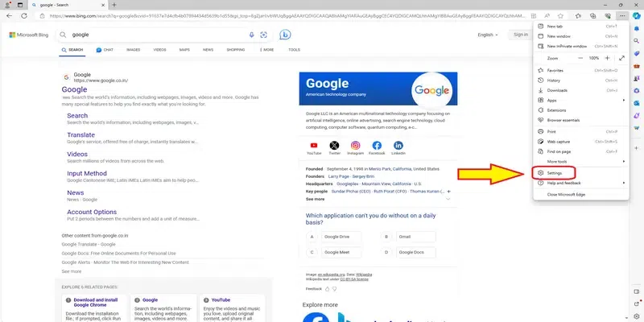Expand See more in knowledge panel

315,199
